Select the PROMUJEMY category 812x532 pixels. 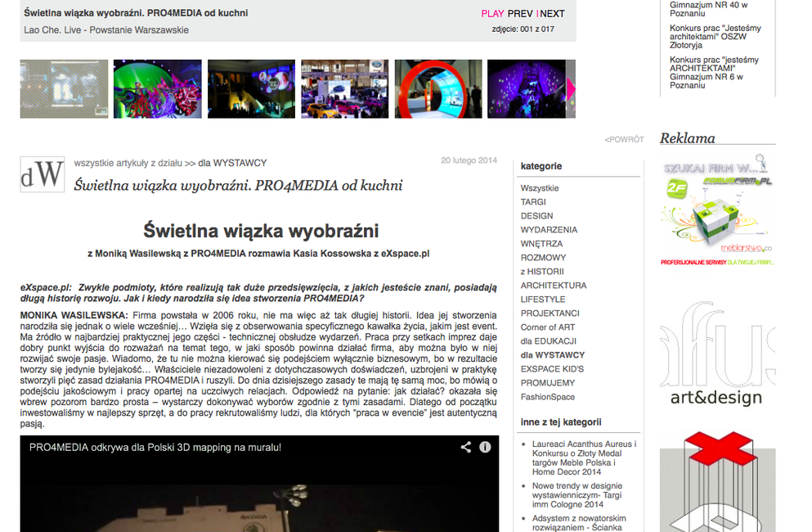[x=548, y=383]
